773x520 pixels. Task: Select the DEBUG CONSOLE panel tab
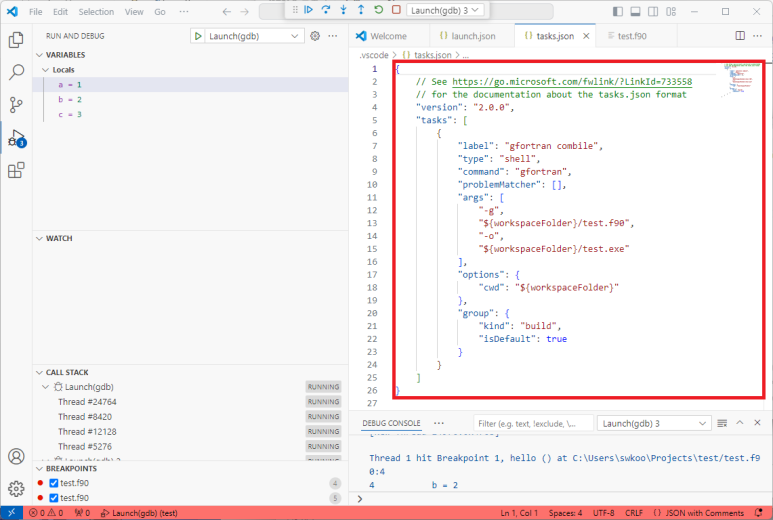pyautogui.click(x=391, y=423)
